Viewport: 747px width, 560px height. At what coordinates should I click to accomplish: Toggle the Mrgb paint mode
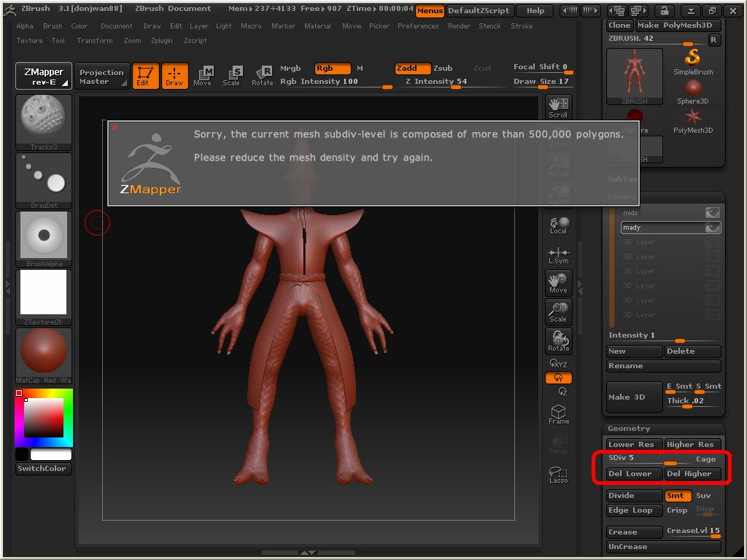tap(290, 68)
